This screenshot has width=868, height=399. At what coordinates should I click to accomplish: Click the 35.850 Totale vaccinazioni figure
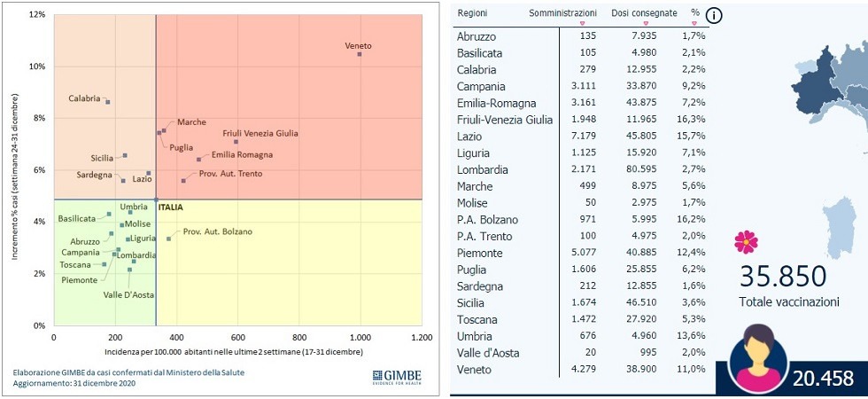[x=783, y=277]
